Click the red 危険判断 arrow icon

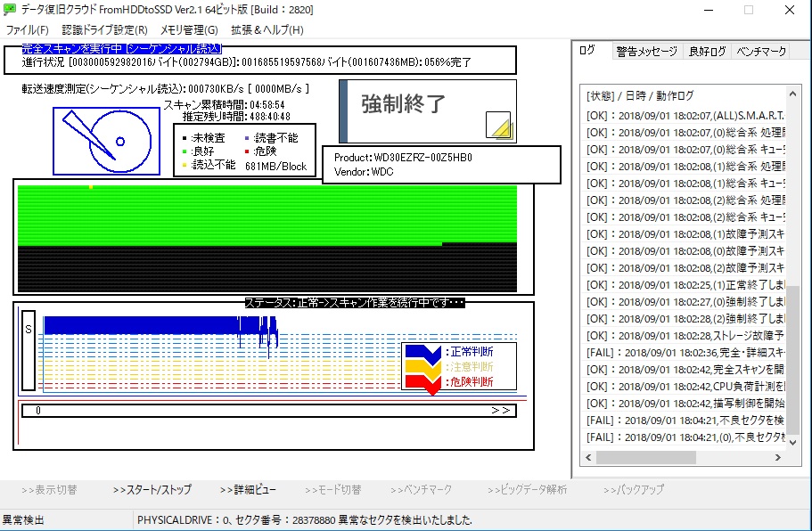coord(423,381)
